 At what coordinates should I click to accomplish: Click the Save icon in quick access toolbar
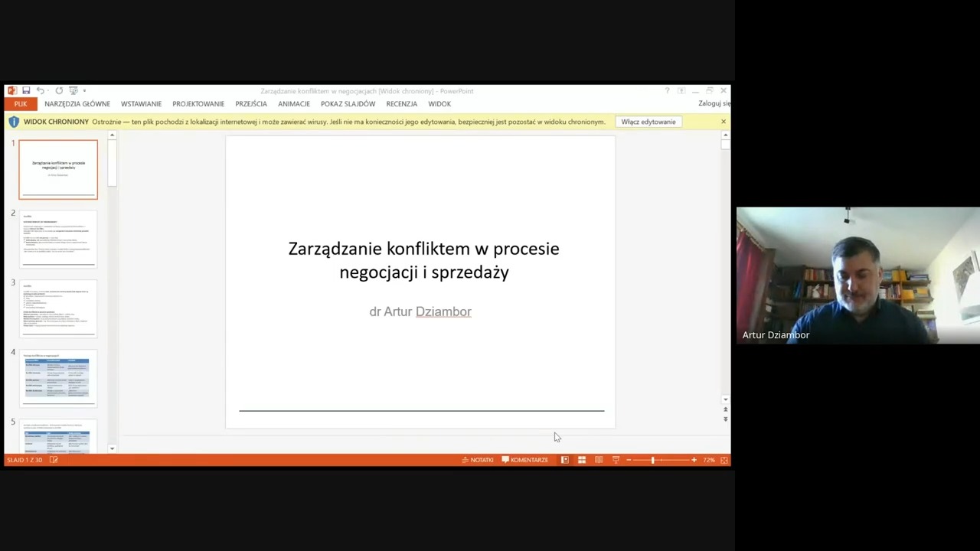pos(26,90)
